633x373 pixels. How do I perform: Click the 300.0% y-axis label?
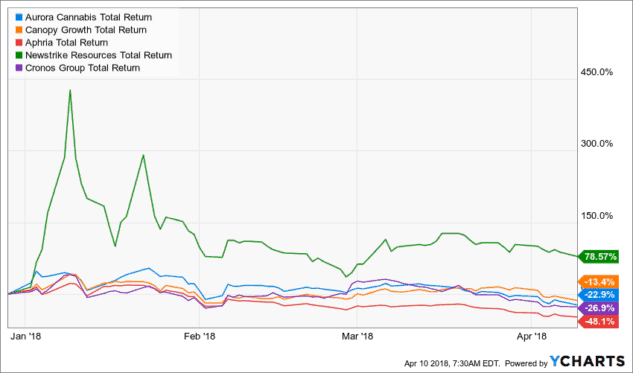point(598,144)
